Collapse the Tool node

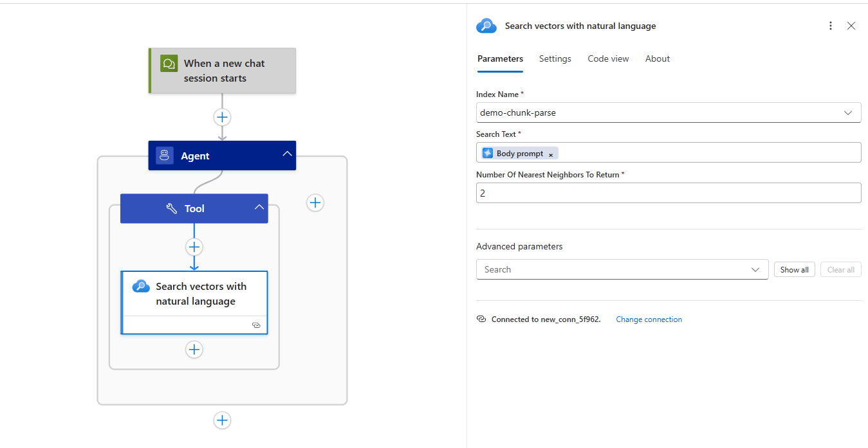click(x=259, y=207)
